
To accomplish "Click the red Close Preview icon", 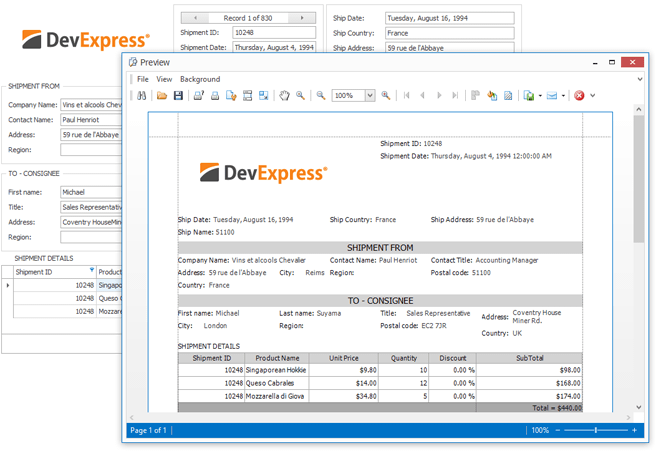I will point(579,95).
